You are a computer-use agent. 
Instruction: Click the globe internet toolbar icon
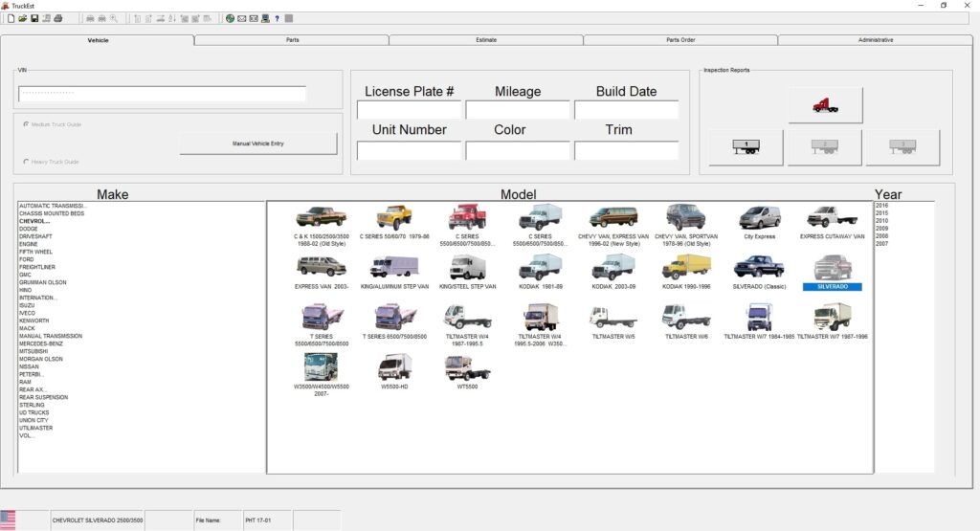tap(230, 19)
